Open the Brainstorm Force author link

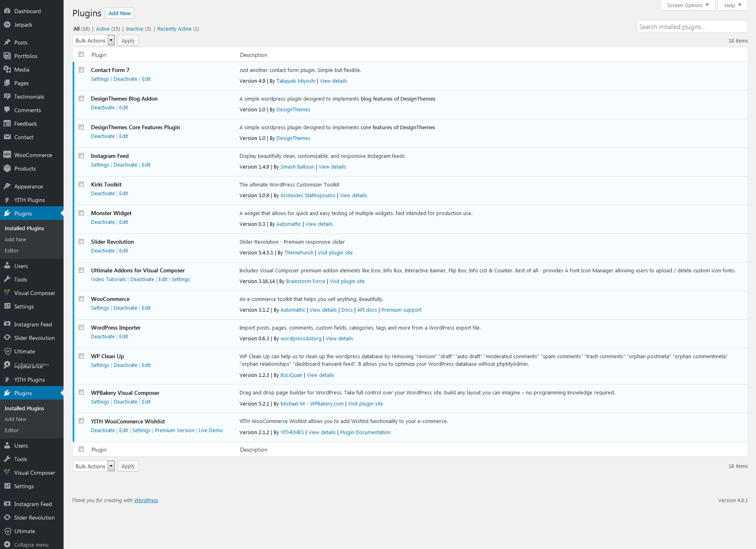[x=305, y=281]
